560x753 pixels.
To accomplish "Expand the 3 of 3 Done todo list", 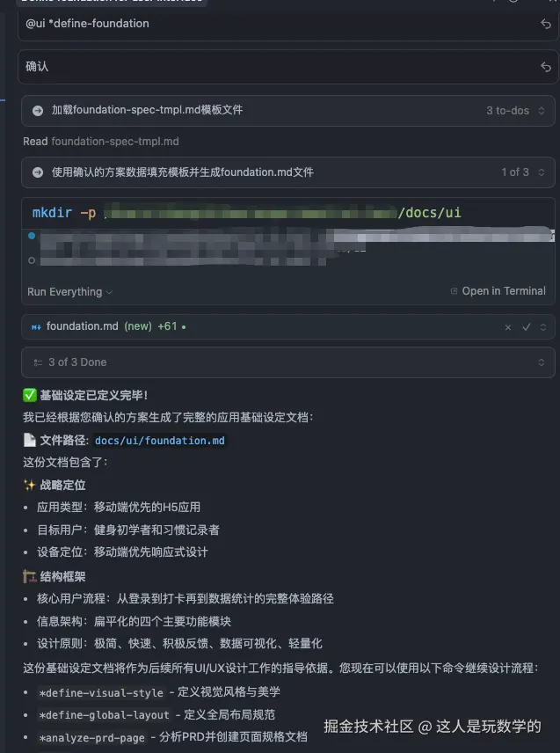I will coord(542,362).
